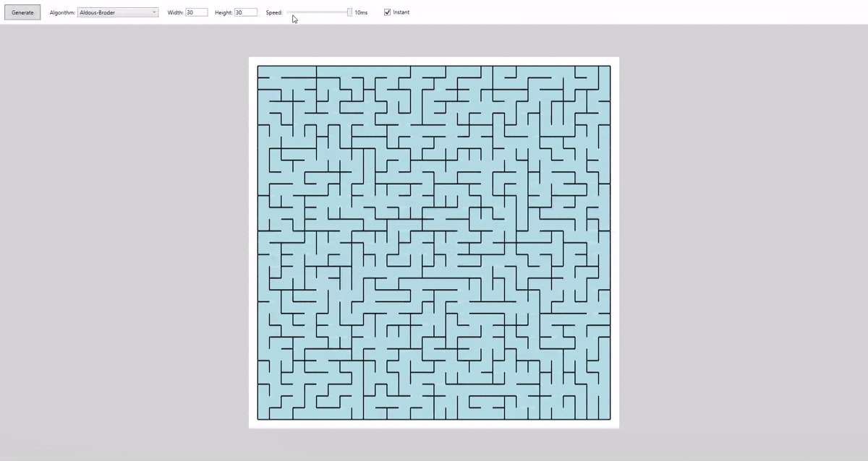Click the Generate button to create a new maze
The image size is (868, 461).
coord(22,12)
